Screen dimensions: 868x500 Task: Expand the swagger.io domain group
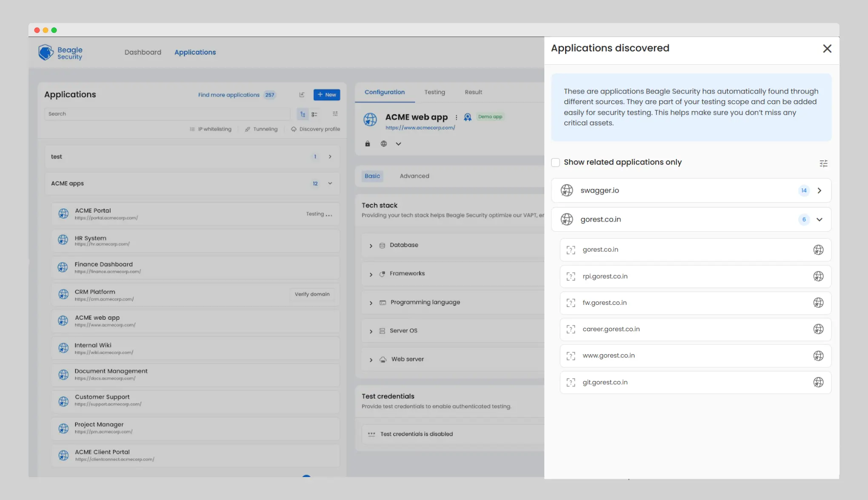[x=819, y=190]
